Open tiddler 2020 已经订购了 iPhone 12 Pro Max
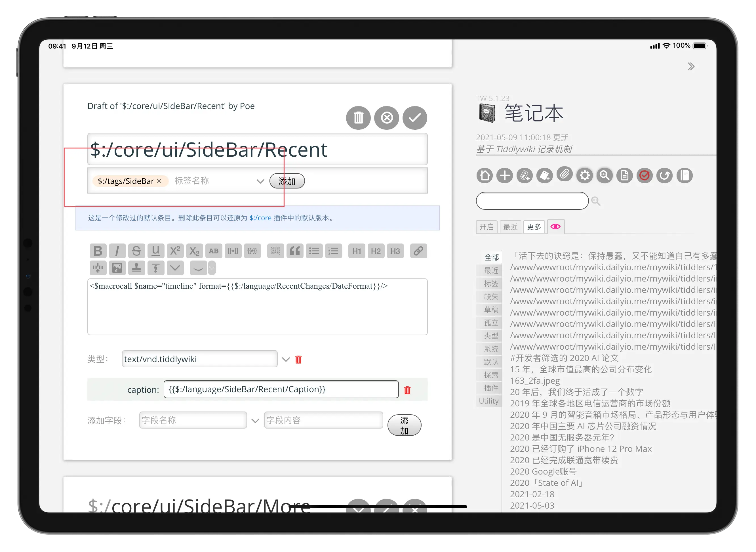756x552 pixels. tap(581, 449)
